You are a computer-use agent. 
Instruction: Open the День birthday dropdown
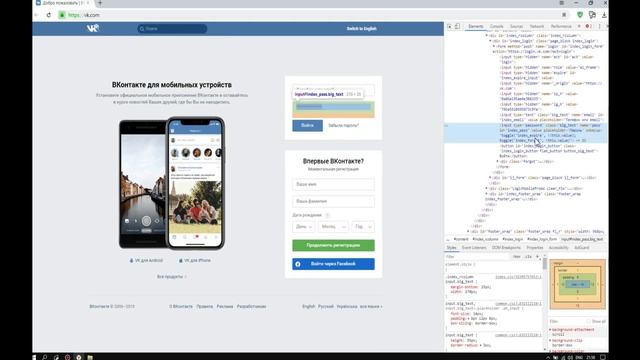303,227
